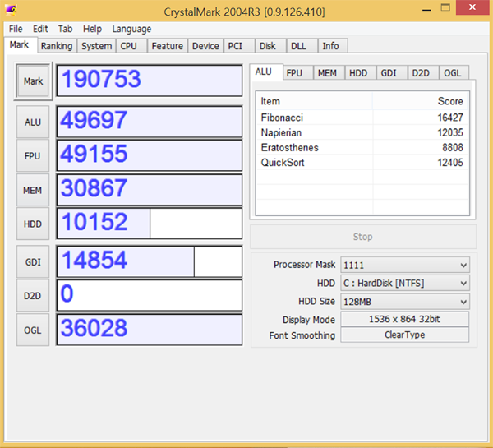Viewport: 493px width, 448px height.
Task: Open the Help menu
Action: click(92, 29)
